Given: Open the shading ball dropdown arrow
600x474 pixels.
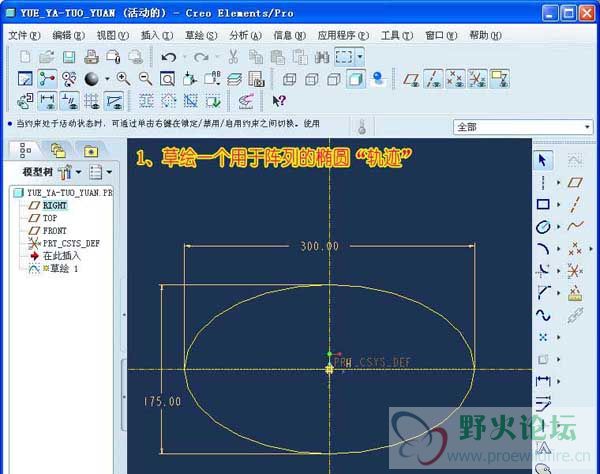Looking at the screenshot, I should (107, 79).
